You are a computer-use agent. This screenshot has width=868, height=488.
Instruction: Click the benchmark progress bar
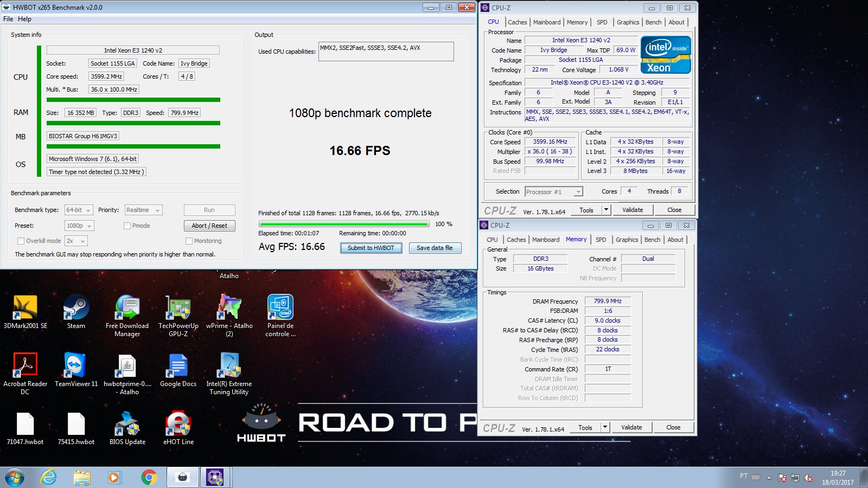point(344,224)
